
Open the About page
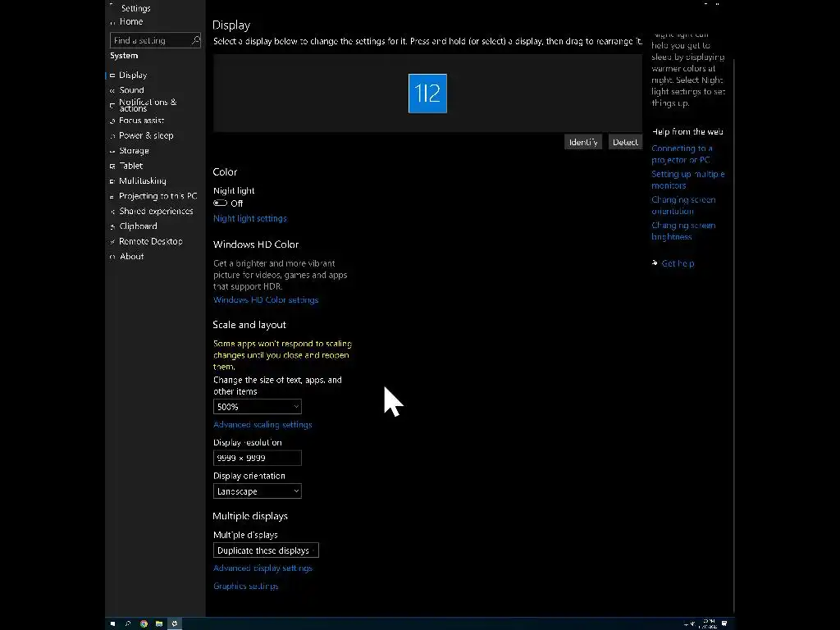tap(131, 256)
